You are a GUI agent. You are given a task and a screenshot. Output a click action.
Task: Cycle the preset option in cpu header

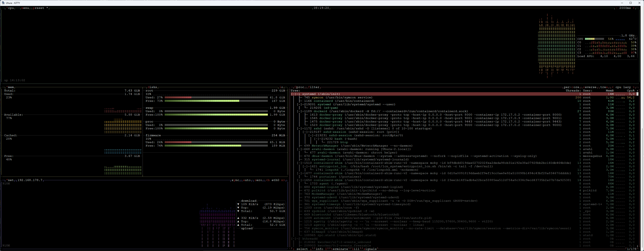coord(39,8)
